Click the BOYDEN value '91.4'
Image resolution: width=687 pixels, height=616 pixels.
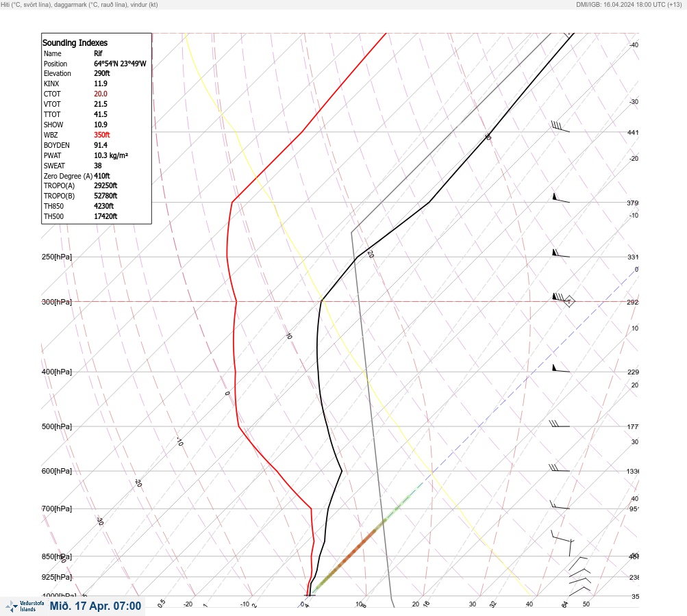tap(100, 145)
